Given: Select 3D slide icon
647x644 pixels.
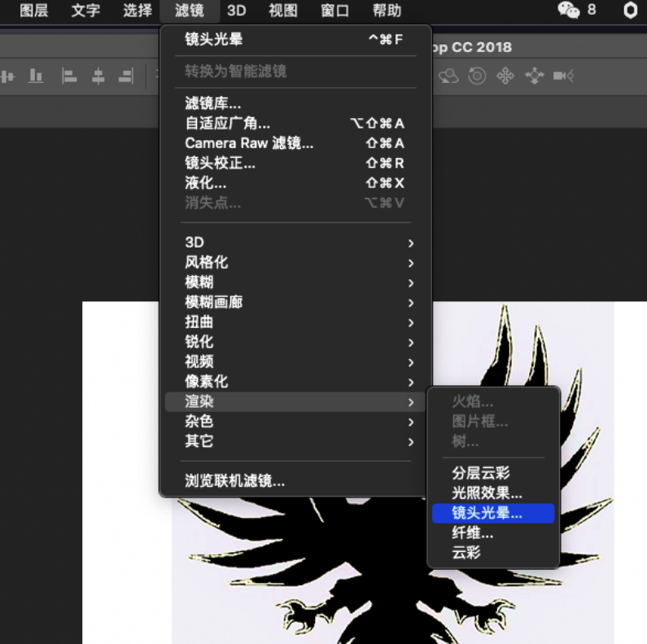Looking at the screenshot, I should click(535, 76).
